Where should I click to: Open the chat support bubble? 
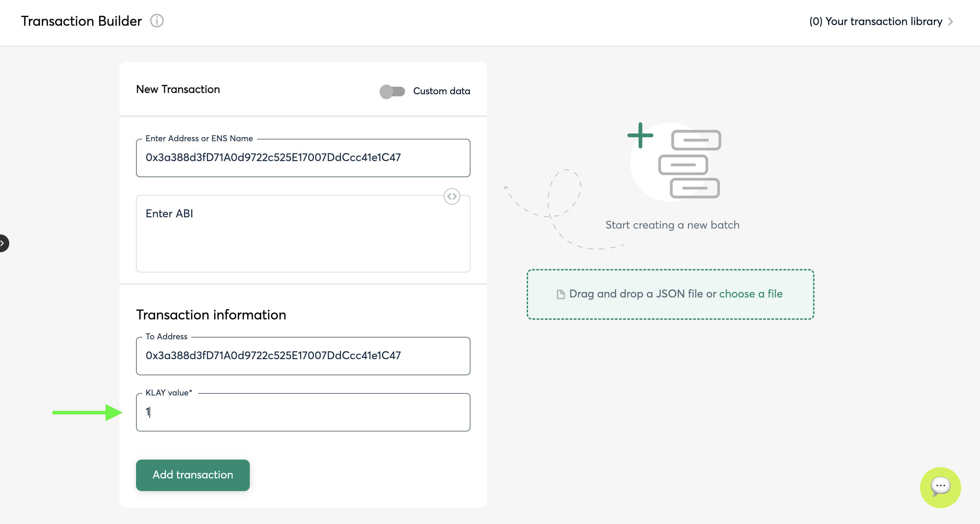pyautogui.click(x=940, y=487)
